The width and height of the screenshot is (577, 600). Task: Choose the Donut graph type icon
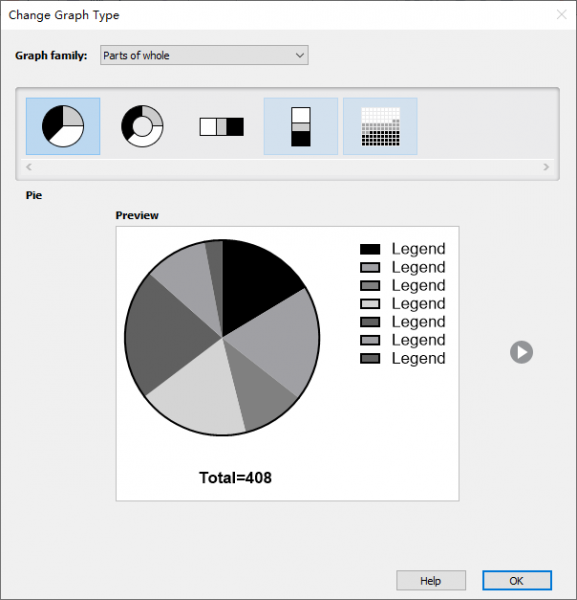142,126
